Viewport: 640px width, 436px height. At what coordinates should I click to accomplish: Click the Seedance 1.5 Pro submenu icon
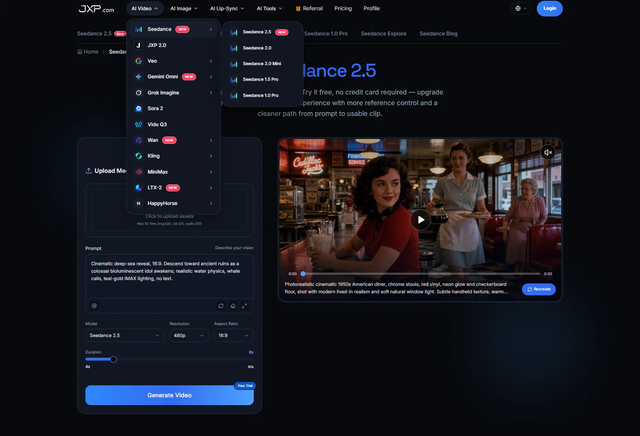coord(234,80)
